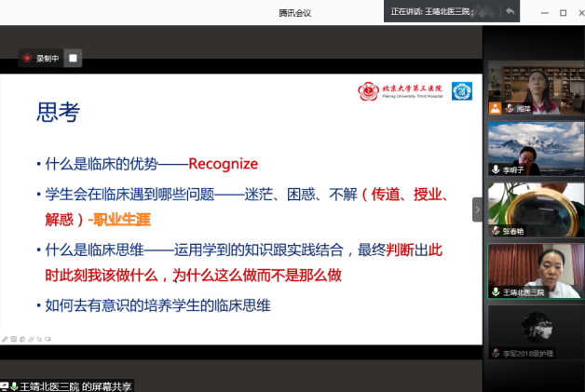This screenshot has height=392, width=585.
Task: Select 王靖北医三院's video thumbnail
Action: point(536,268)
